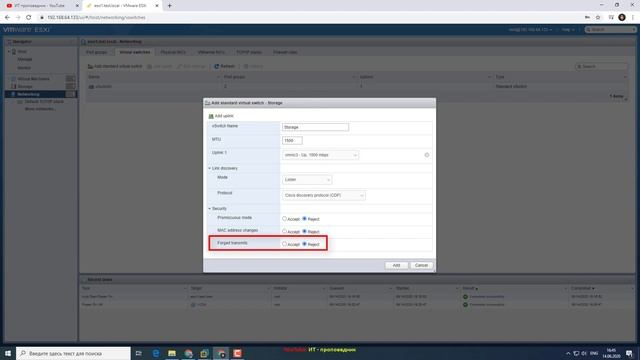Viewport: 640px width, 360px height.
Task: Open Chrome from the taskbar
Action: pyautogui.click(x=188, y=353)
